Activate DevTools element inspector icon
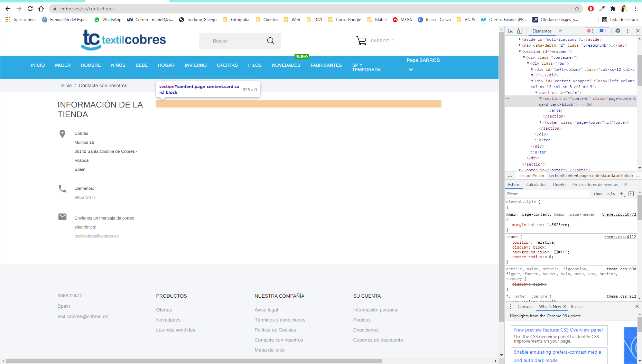This screenshot has width=642, height=364. tap(511, 31)
